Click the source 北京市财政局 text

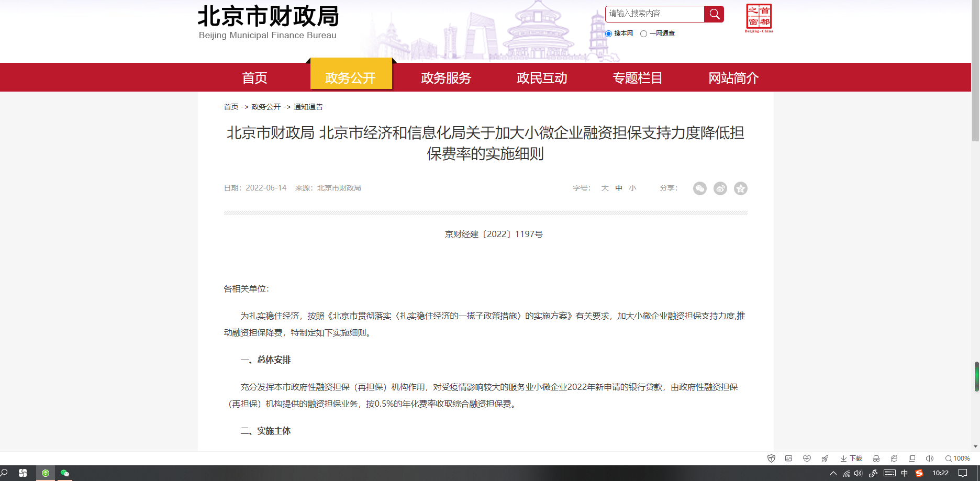point(339,188)
